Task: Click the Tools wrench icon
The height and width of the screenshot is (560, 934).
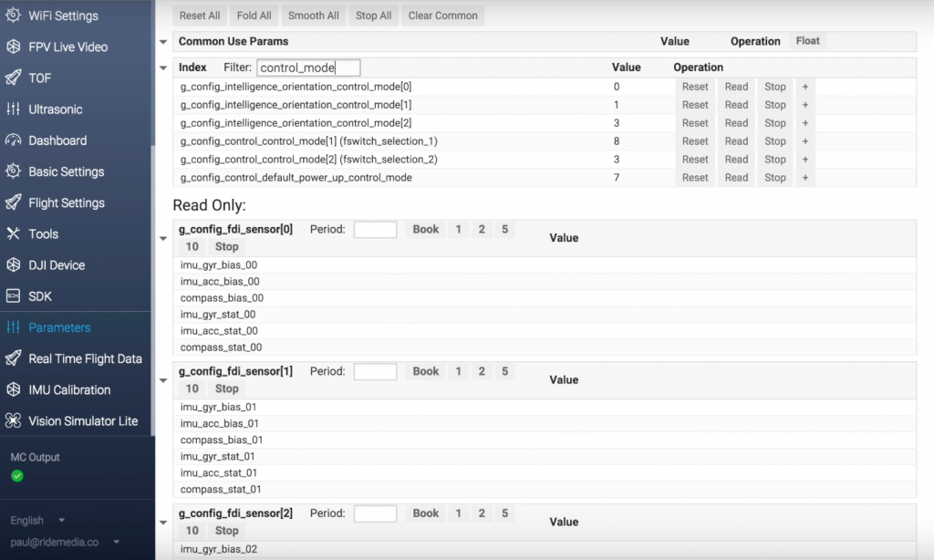Action: (x=13, y=234)
